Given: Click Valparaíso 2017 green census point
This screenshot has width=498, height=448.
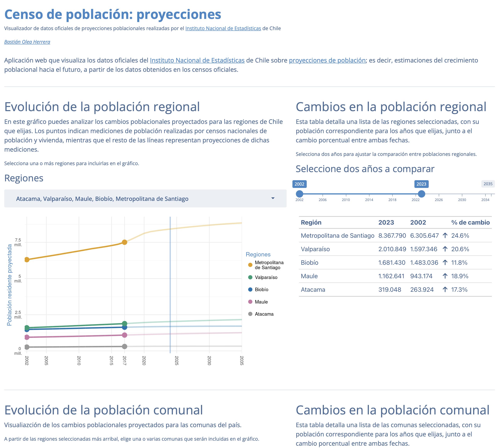Looking at the screenshot, I should click(125, 323).
